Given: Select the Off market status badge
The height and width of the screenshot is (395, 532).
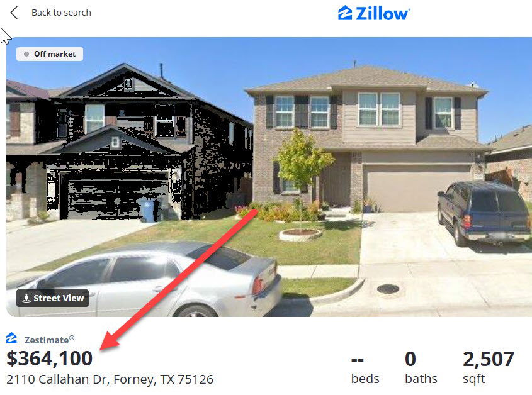Looking at the screenshot, I should click(50, 54).
